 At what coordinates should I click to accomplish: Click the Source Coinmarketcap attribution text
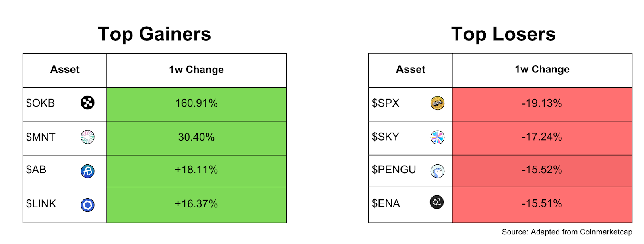tap(566, 232)
